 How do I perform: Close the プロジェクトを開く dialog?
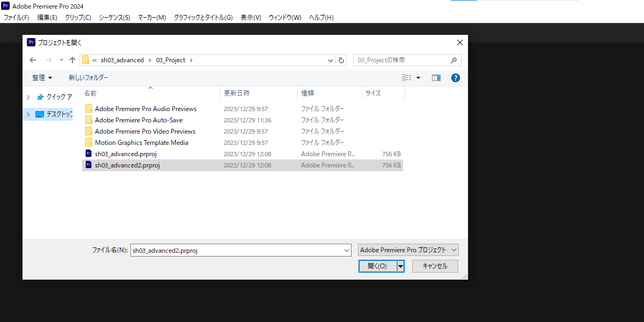coord(459,42)
